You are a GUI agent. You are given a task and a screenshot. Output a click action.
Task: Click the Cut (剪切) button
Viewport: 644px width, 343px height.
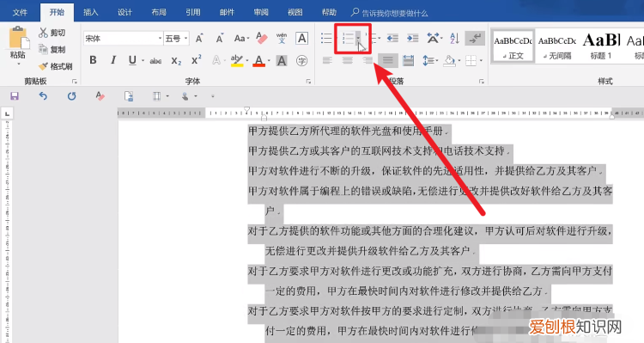coord(52,33)
